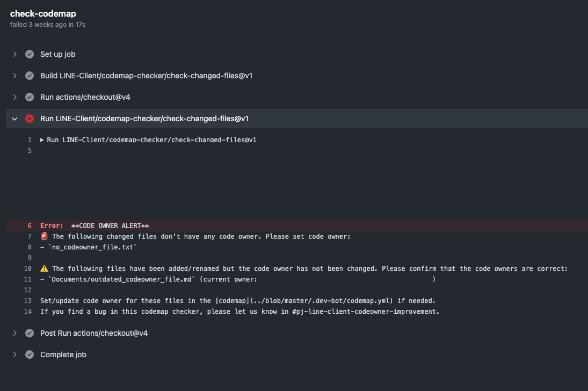Click success checkmark icon for Set up job
Image resolution: width=588 pixels, height=391 pixels.
tap(30, 54)
